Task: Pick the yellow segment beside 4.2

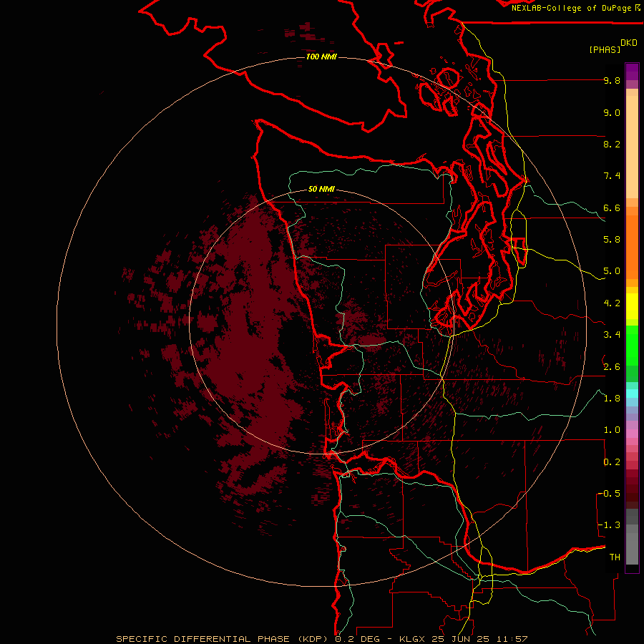Action: [632, 306]
